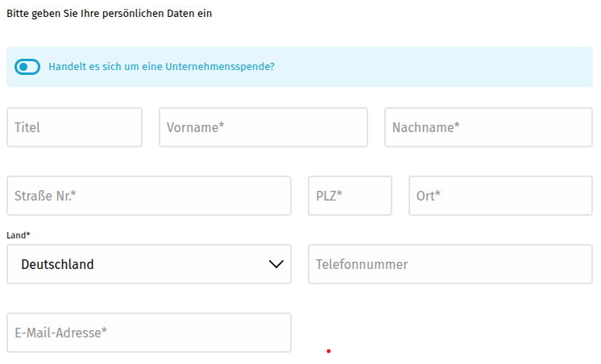Focus the PLZ postal code field

350,196
